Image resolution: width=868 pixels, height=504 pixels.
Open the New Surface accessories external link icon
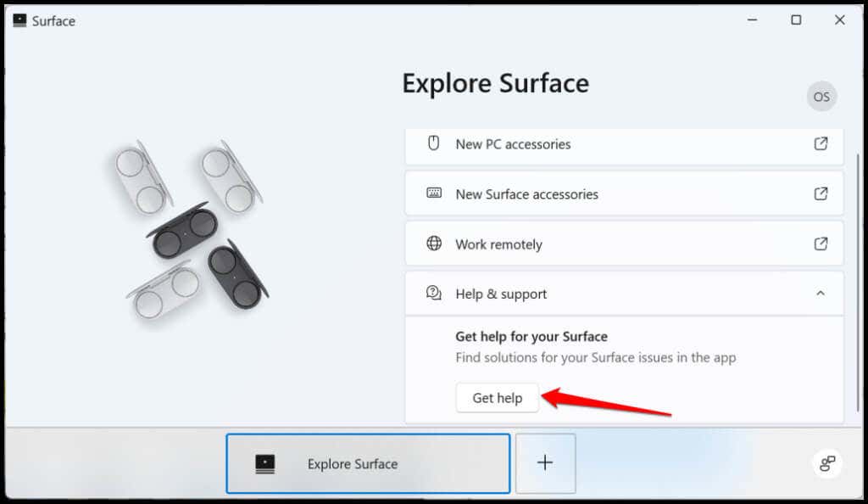(821, 193)
